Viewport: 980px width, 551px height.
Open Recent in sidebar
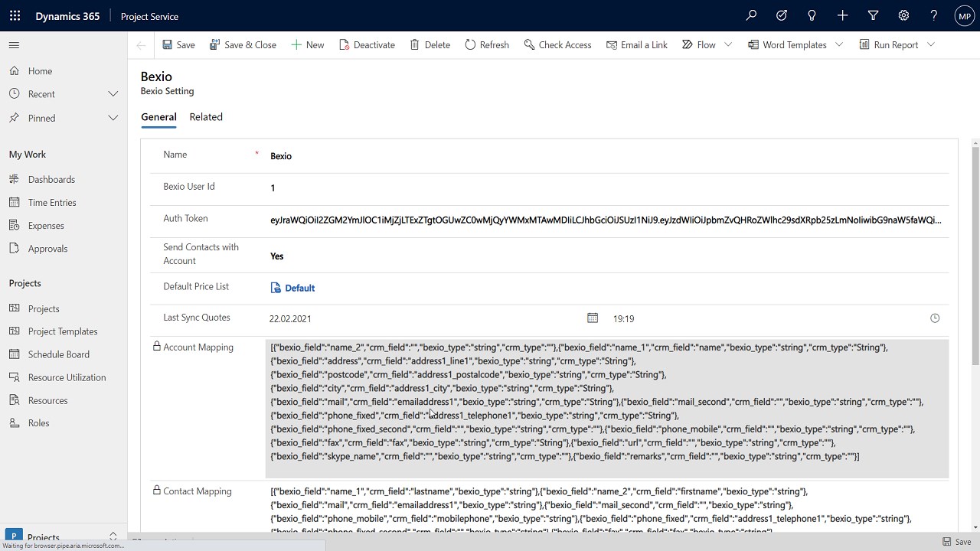coord(41,94)
